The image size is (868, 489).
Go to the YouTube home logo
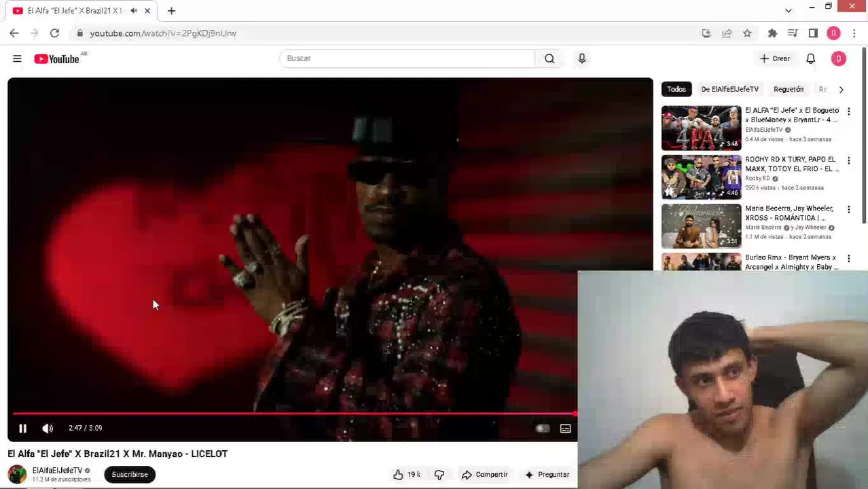[x=57, y=59]
